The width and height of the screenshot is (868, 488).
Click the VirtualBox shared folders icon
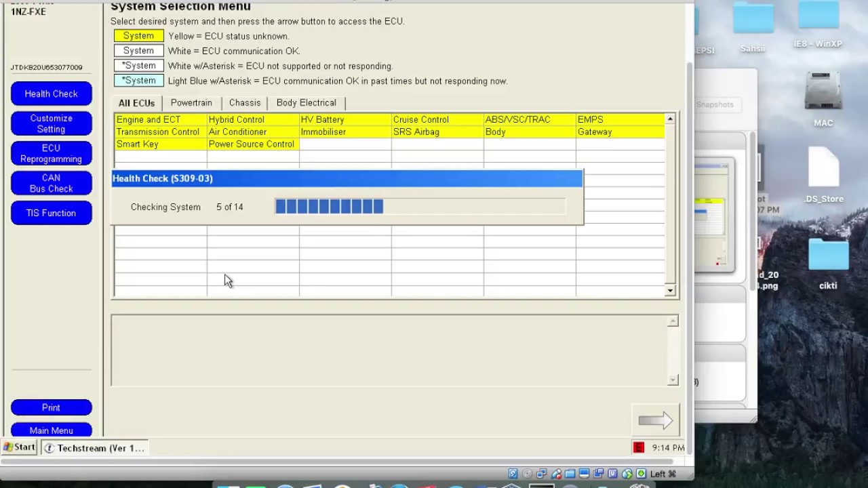coord(570,474)
